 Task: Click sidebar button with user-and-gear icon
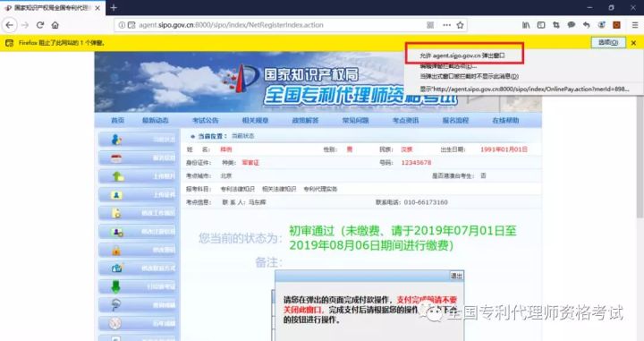click(x=137, y=232)
